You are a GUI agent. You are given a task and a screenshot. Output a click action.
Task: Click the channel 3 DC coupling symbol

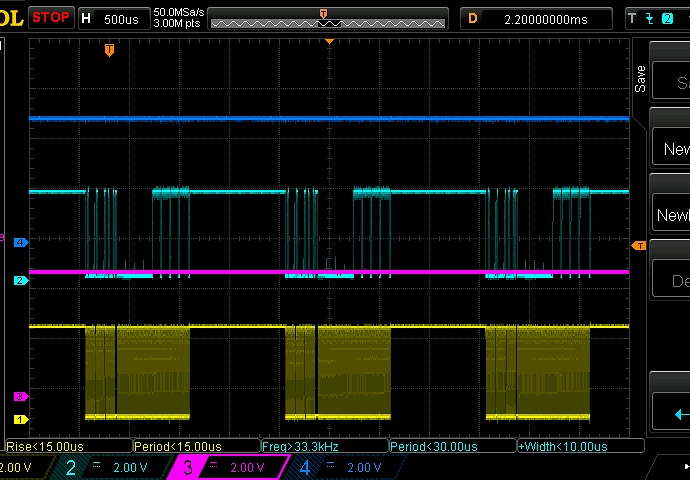[214, 465]
